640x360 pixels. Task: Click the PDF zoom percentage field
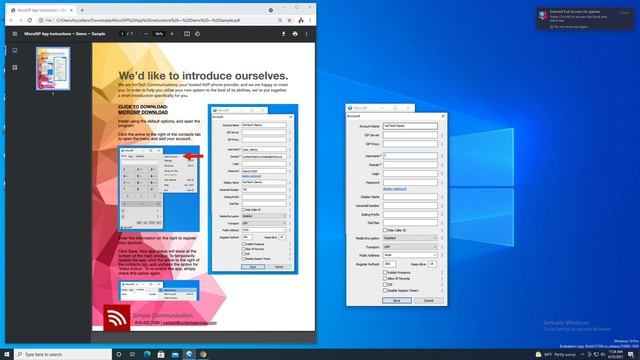(159, 34)
